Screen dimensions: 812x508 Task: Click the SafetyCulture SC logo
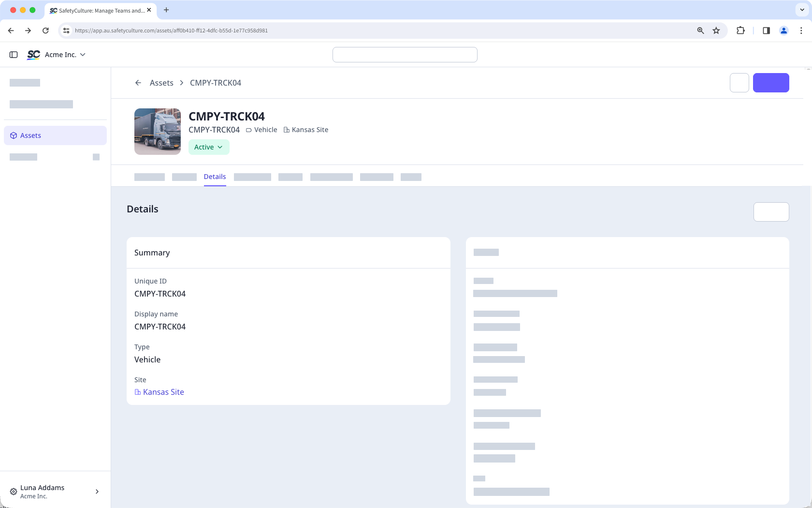coord(34,55)
